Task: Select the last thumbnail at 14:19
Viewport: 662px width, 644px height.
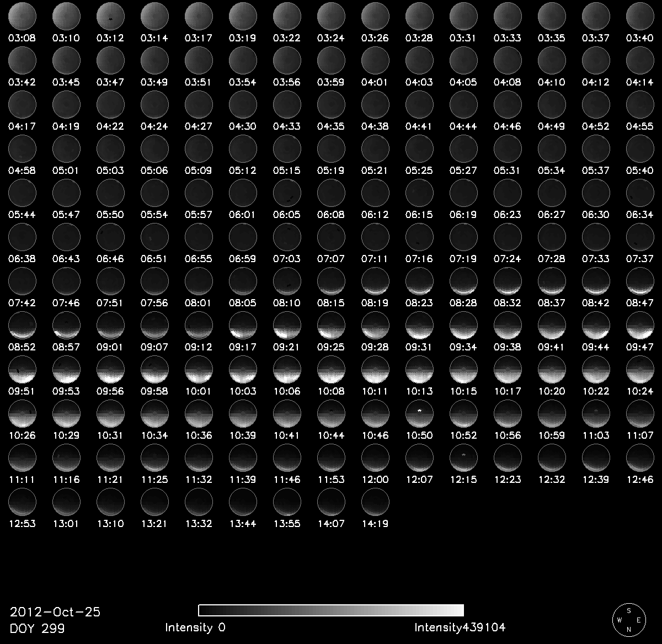Action: click(x=375, y=502)
